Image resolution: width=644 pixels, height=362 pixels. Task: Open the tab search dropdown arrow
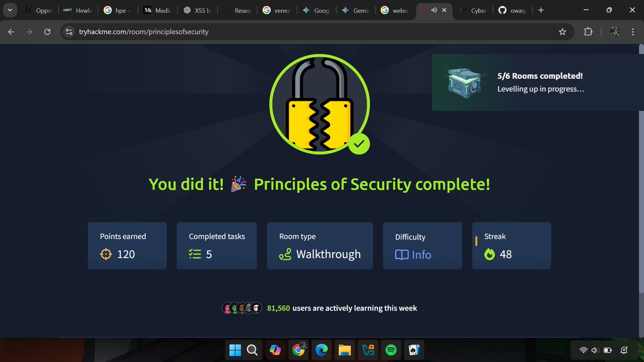coord(10,10)
